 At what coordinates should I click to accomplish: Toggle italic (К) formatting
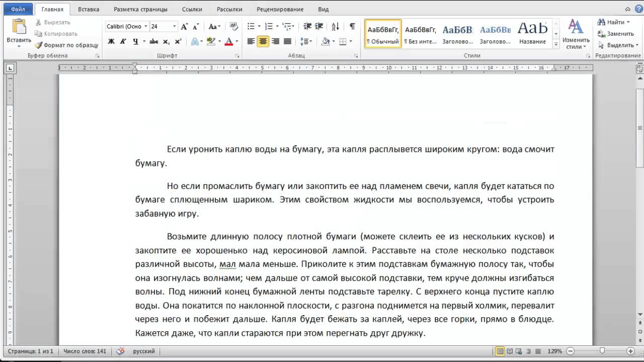pyautogui.click(x=123, y=41)
